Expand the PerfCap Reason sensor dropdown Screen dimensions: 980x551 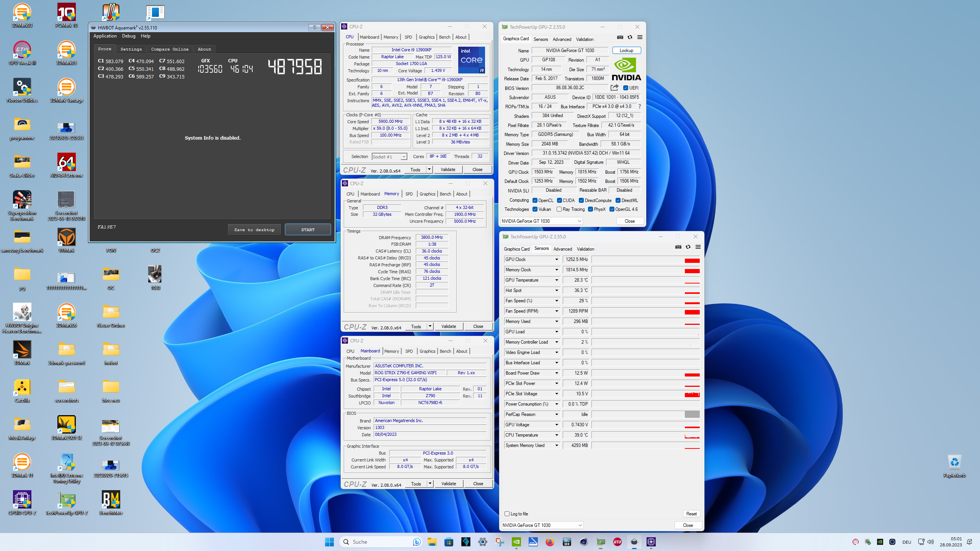[x=557, y=414]
